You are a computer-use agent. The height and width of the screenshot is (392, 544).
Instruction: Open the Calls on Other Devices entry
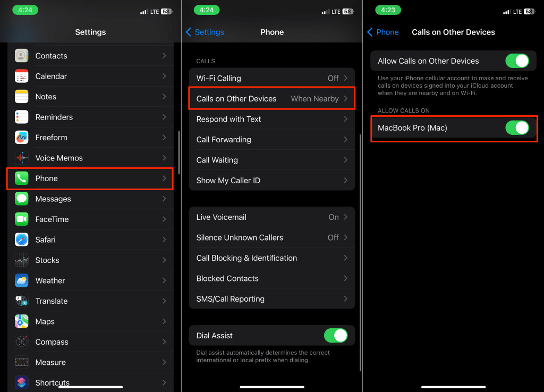pyautogui.click(x=272, y=99)
